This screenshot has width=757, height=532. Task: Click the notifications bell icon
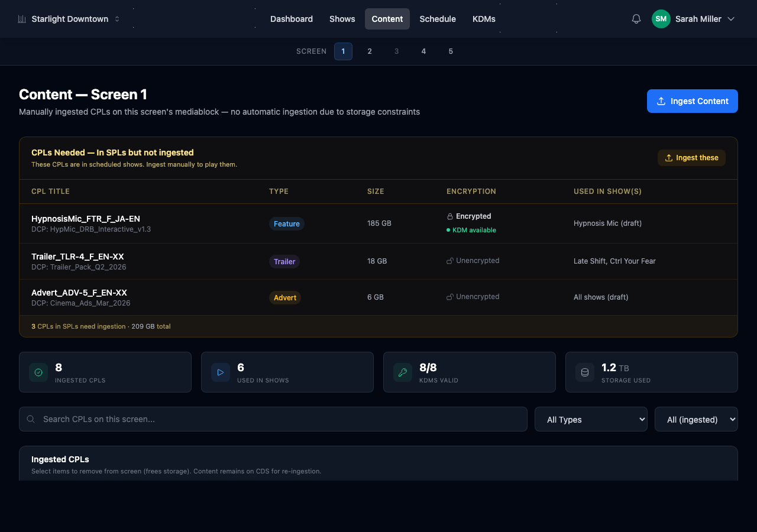[636, 19]
